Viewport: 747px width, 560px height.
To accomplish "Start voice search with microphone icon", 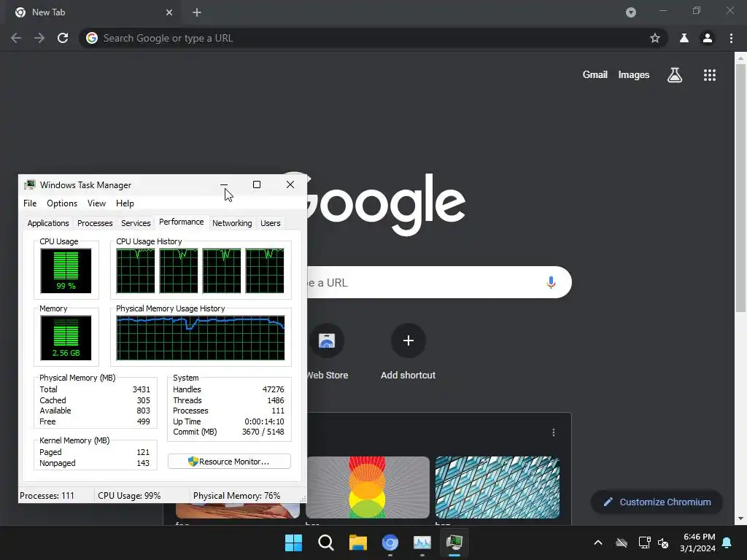I will 551,282.
